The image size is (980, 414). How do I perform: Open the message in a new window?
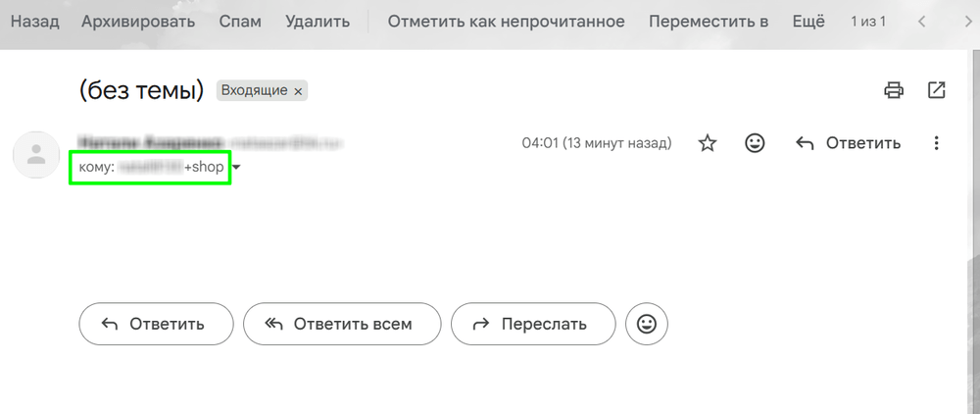click(937, 90)
